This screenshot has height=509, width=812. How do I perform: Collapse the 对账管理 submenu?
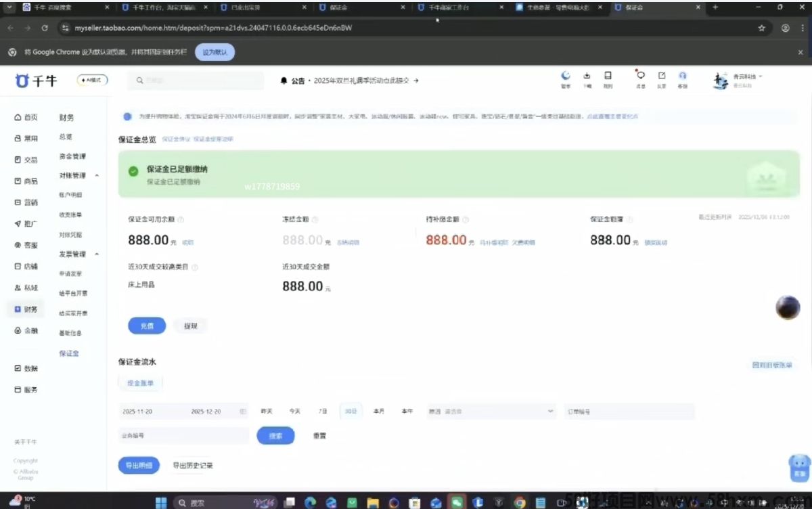pyautogui.click(x=97, y=176)
